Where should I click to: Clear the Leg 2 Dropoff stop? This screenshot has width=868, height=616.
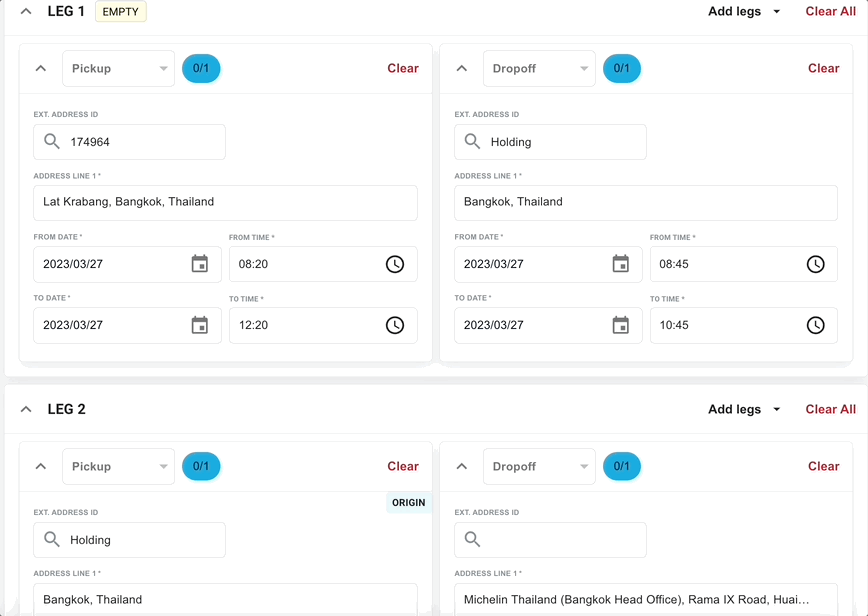[824, 467]
